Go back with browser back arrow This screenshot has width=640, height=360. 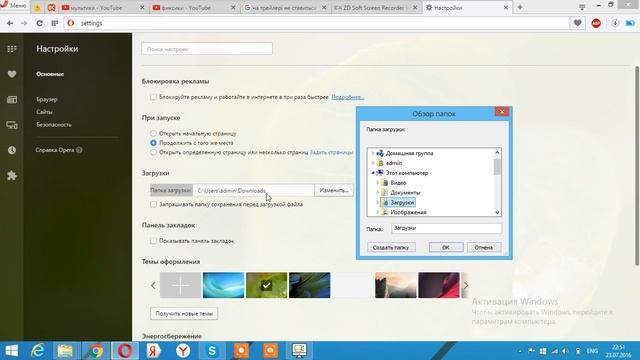(10, 23)
